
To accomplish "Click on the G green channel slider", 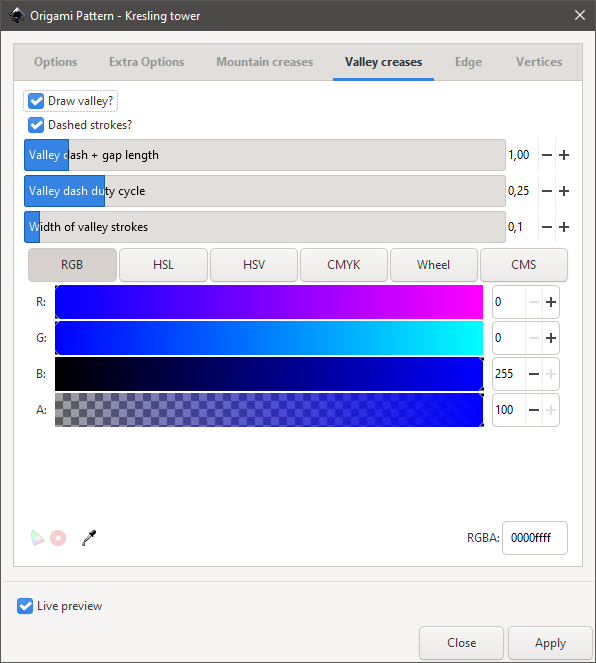I will (x=269, y=338).
